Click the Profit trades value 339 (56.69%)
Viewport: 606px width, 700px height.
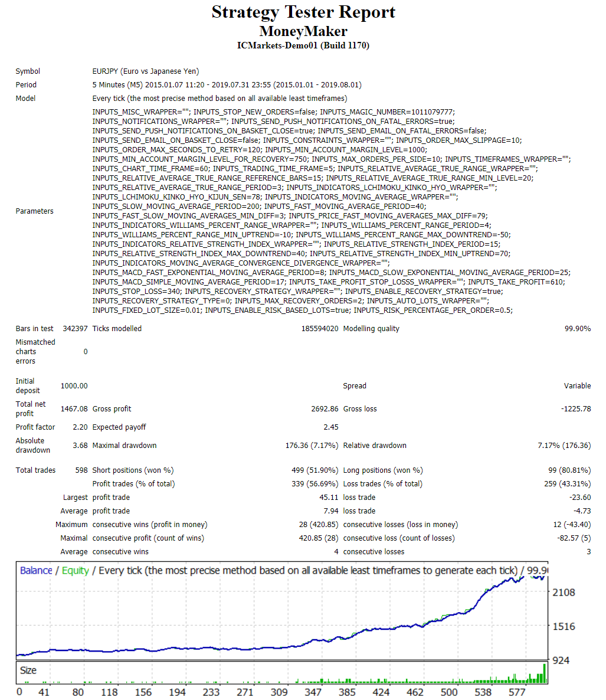[315, 484]
